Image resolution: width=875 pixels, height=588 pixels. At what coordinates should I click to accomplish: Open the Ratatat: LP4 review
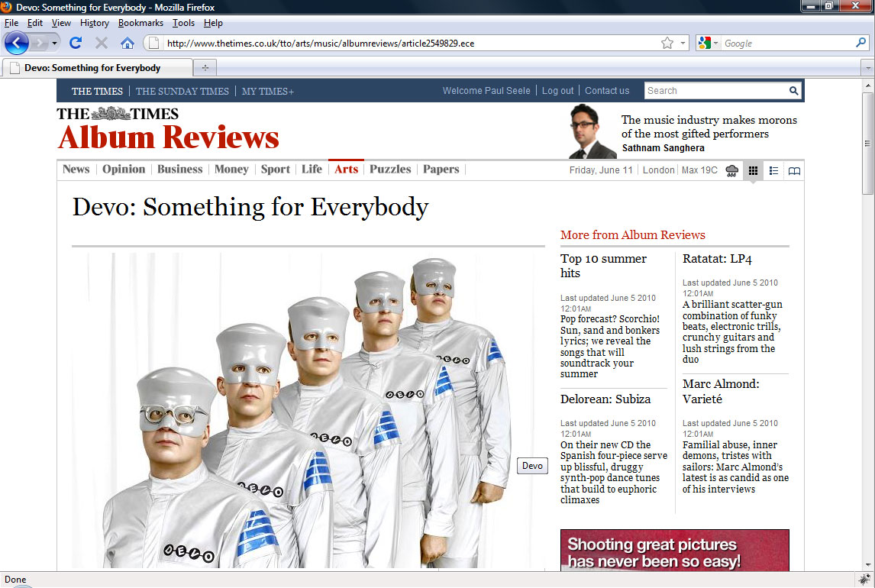717,259
